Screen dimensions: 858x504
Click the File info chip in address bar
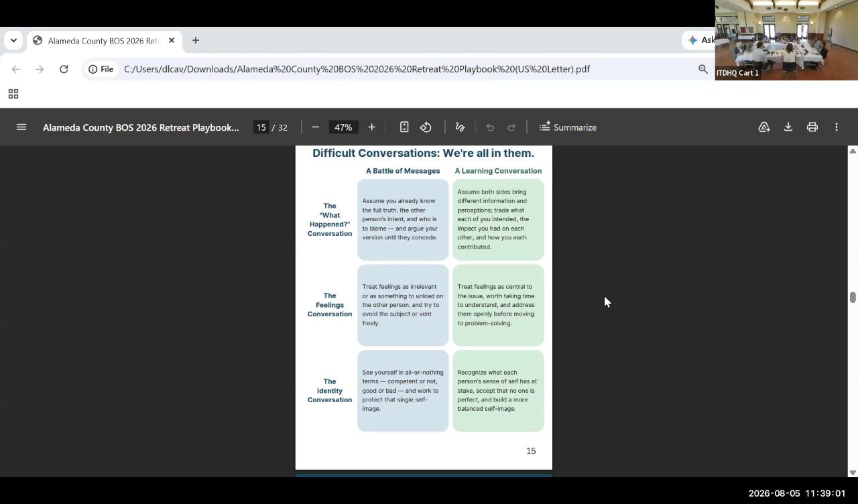tap(101, 69)
